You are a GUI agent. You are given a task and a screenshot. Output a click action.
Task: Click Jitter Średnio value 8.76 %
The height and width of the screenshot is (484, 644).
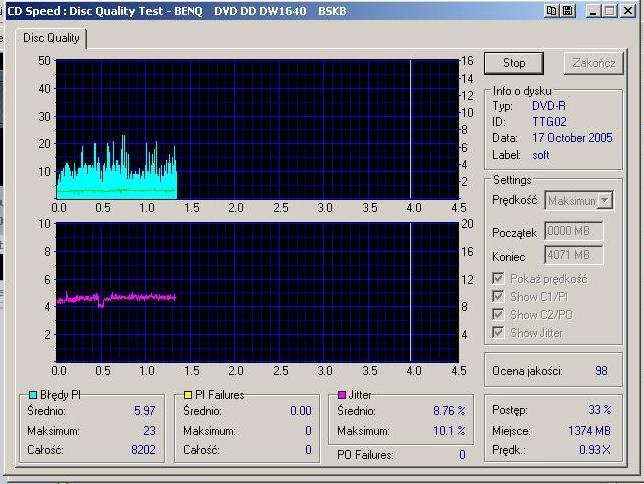[x=449, y=410]
